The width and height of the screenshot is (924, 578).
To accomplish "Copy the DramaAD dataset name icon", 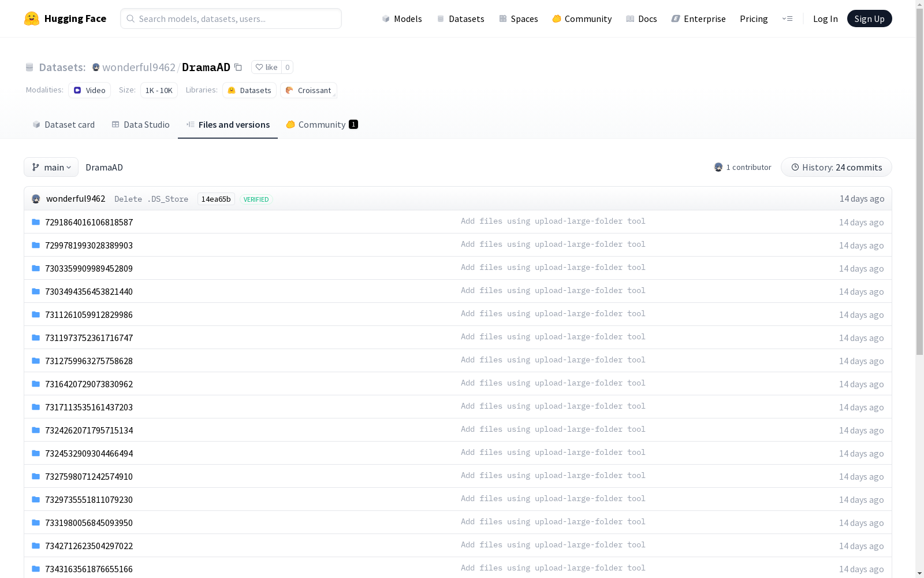I will click(238, 67).
